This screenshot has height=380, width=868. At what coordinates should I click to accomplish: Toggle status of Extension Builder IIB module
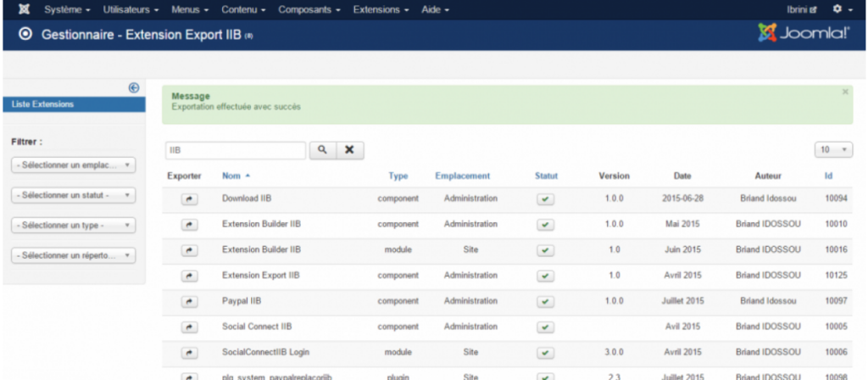[545, 250]
